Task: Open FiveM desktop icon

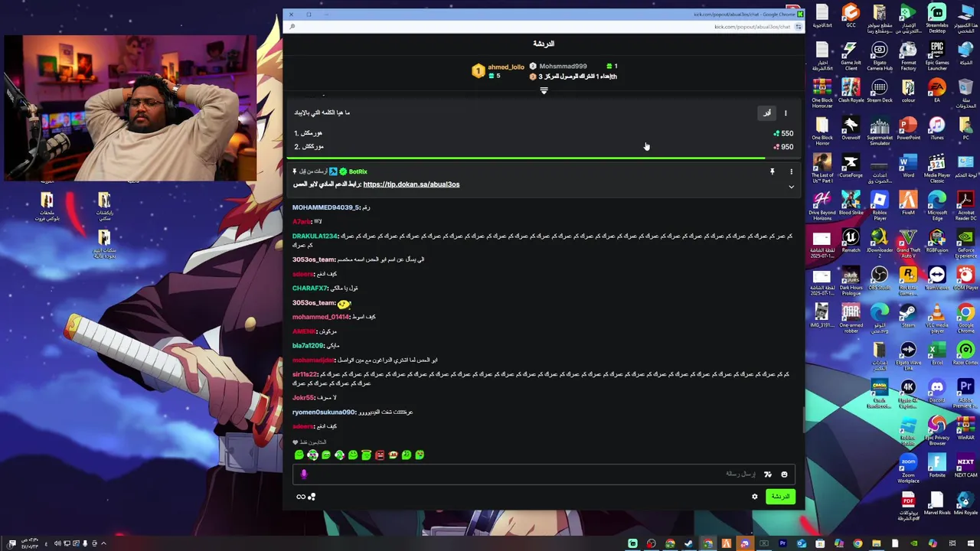Action: point(908,204)
